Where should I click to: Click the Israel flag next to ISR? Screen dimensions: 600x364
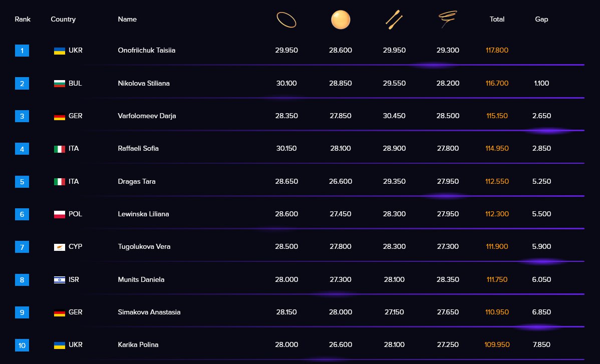[59, 280]
